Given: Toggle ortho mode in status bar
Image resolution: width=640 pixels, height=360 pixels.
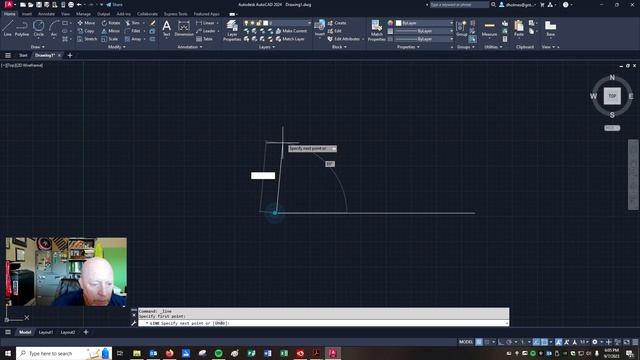Looking at the screenshot, I should tap(501, 342).
